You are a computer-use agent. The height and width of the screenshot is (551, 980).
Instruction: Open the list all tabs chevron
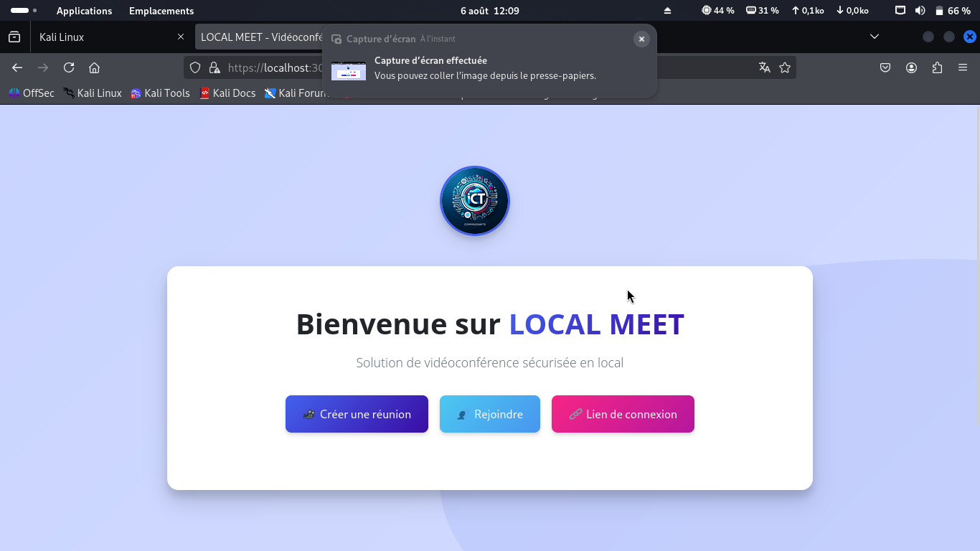[874, 36]
